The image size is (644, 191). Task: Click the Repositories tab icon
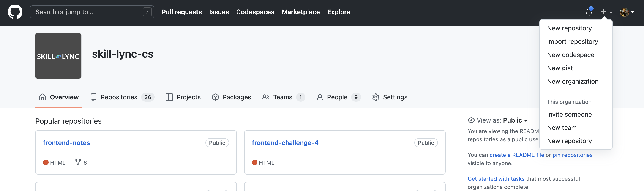click(93, 97)
